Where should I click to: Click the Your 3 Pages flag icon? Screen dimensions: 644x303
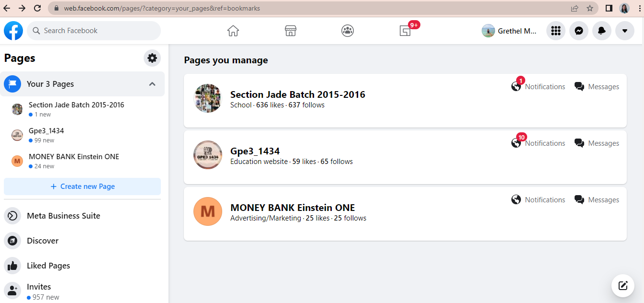click(12, 84)
